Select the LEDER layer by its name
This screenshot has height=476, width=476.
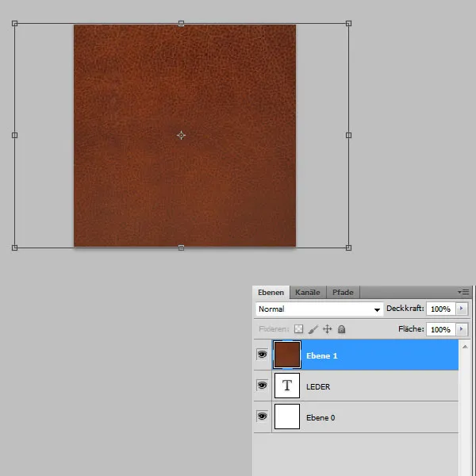tap(318, 386)
